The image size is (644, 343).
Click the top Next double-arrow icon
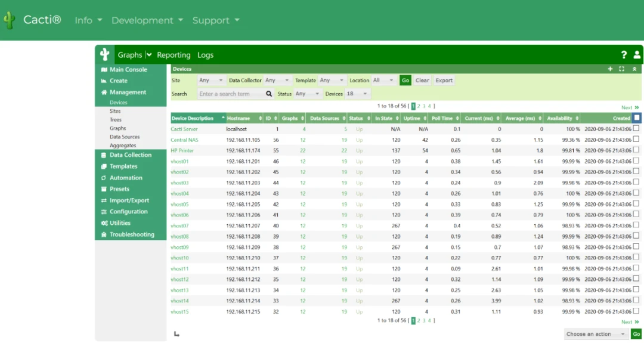coord(637,107)
